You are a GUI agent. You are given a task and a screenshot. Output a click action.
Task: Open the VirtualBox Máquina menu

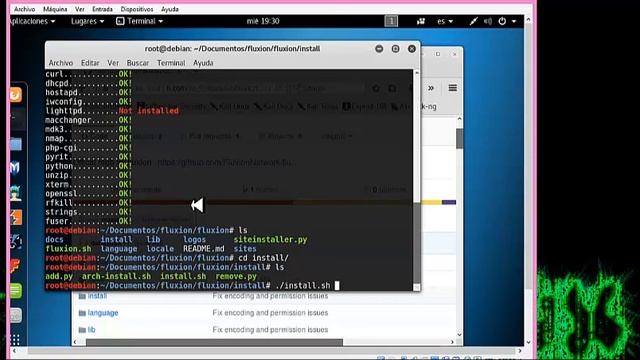coord(55,9)
